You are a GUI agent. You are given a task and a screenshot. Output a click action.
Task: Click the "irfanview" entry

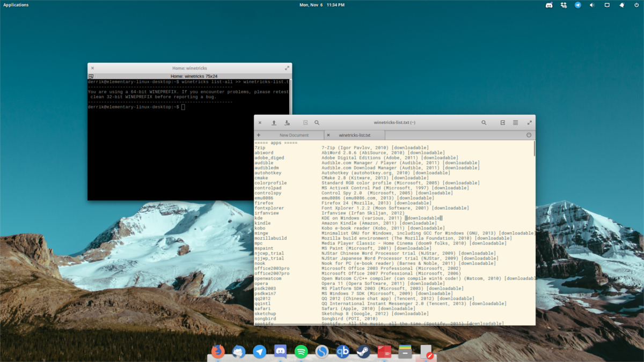point(266,213)
